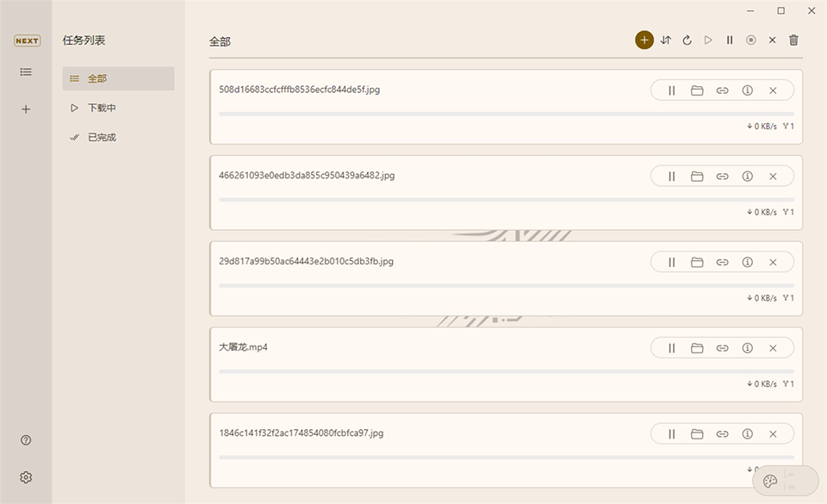Image resolution: width=827 pixels, height=504 pixels.
Task: Remove the 1846c141f32f2ac174854080fcbfca97.jpg task
Action: (x=773, y=434)
